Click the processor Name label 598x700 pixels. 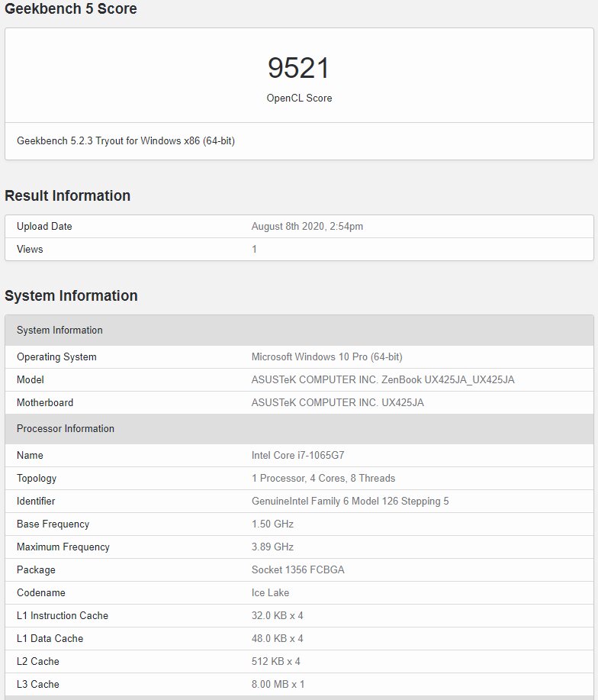tap(30, 456)
